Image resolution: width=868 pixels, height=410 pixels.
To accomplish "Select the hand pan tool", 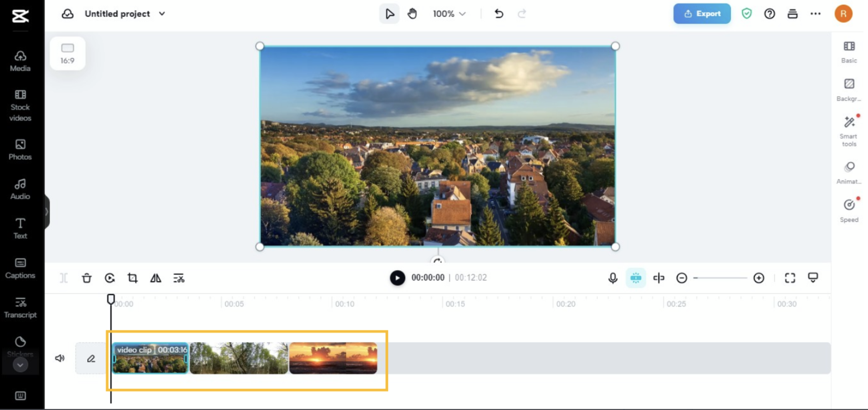I will coord(412,14).
